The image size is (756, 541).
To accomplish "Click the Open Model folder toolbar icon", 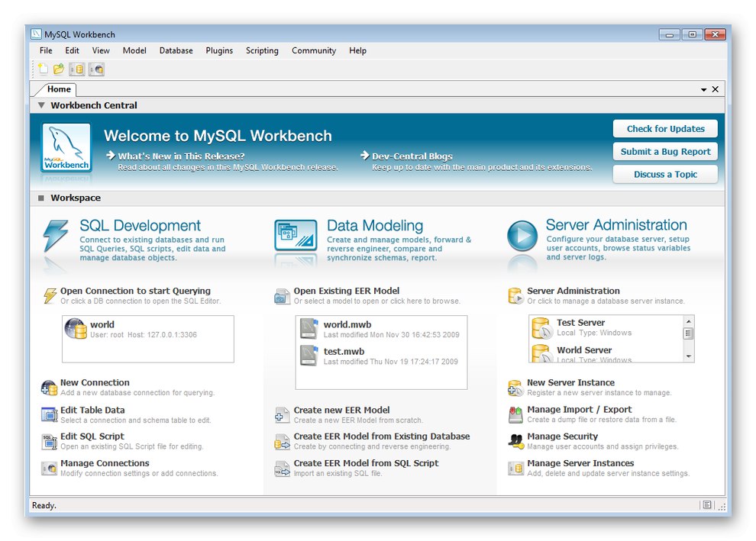I will point(59,69).
